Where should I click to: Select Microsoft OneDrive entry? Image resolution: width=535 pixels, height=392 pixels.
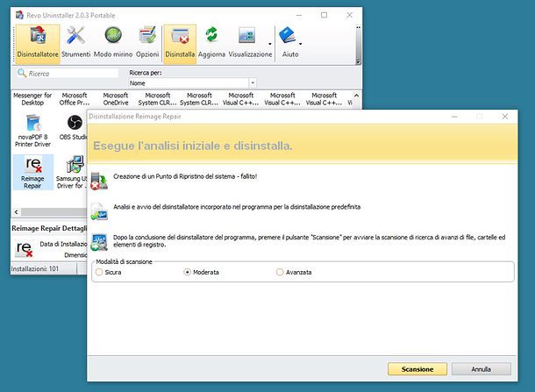pyautogui.click(x=116, y=99)
